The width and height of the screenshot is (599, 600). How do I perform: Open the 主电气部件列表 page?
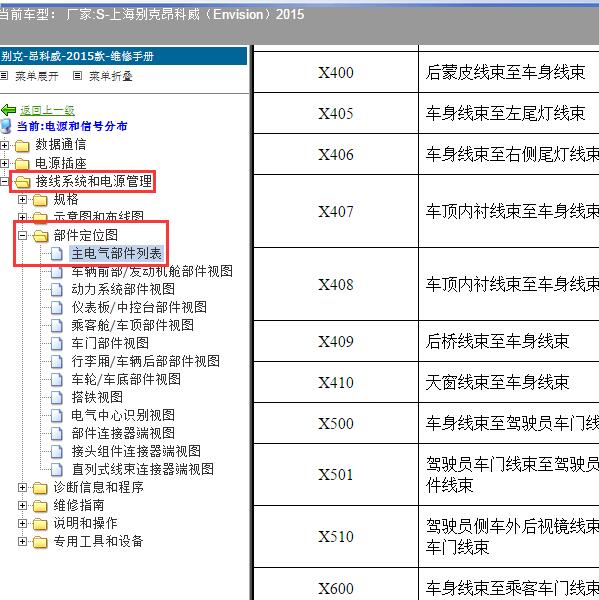(x=117, y=253)
